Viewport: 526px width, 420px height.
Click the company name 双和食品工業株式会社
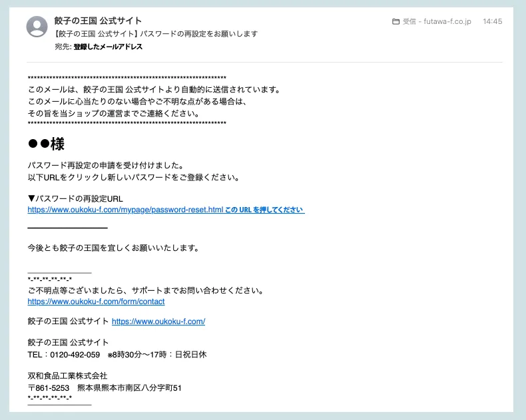[x=67, y=375]
